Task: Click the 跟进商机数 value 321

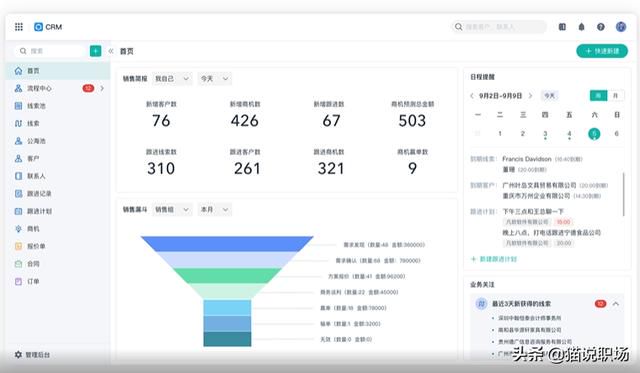Action: [x=331, y=169]
